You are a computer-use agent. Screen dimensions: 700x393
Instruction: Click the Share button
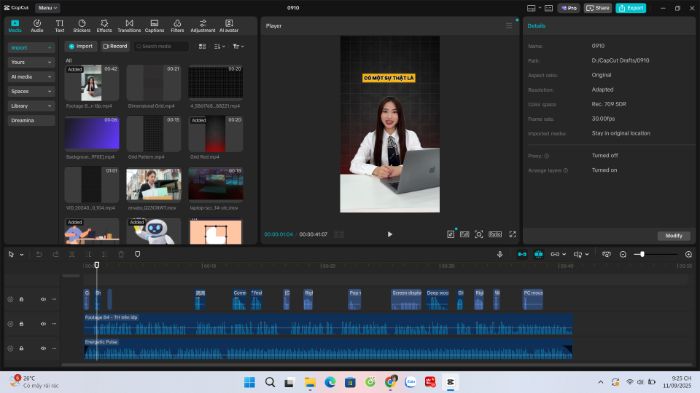point(598,8)
